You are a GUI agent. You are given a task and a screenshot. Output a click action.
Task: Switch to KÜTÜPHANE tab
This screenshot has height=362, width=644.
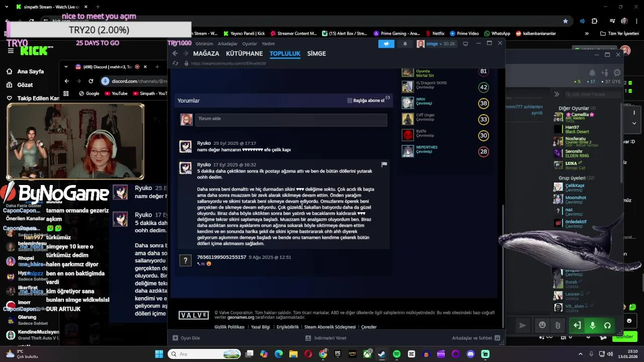(x=245, y=53)
